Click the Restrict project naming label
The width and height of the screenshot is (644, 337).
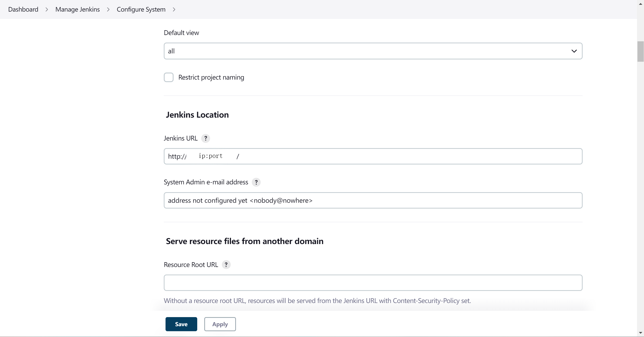[211, 77]
